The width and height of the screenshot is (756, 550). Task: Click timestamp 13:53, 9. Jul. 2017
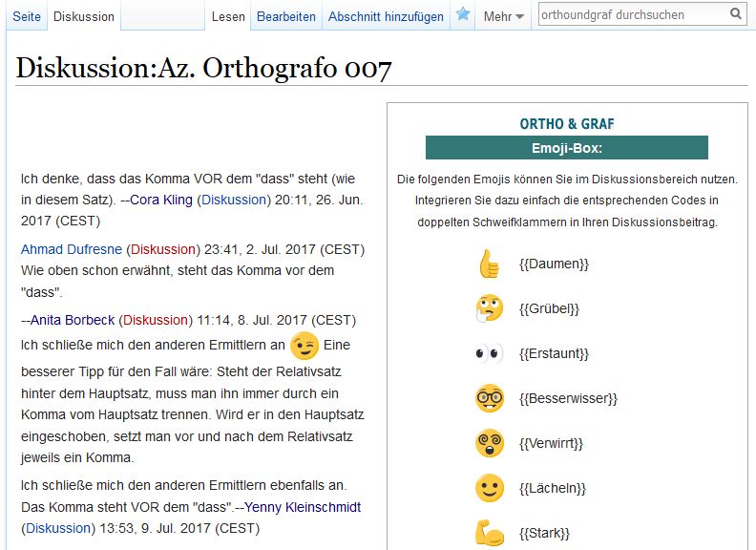pyautogui.click(x=156, y=528)
